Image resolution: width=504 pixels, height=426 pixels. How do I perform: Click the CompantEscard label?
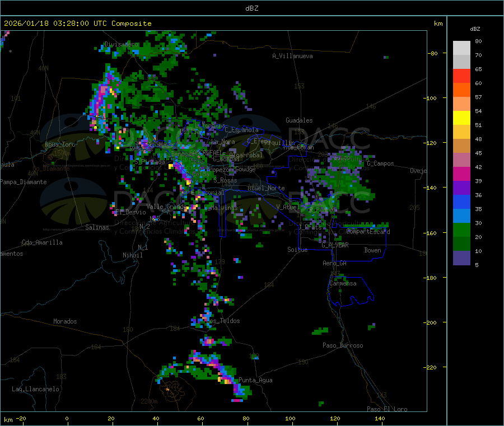(x=368, y=231)
